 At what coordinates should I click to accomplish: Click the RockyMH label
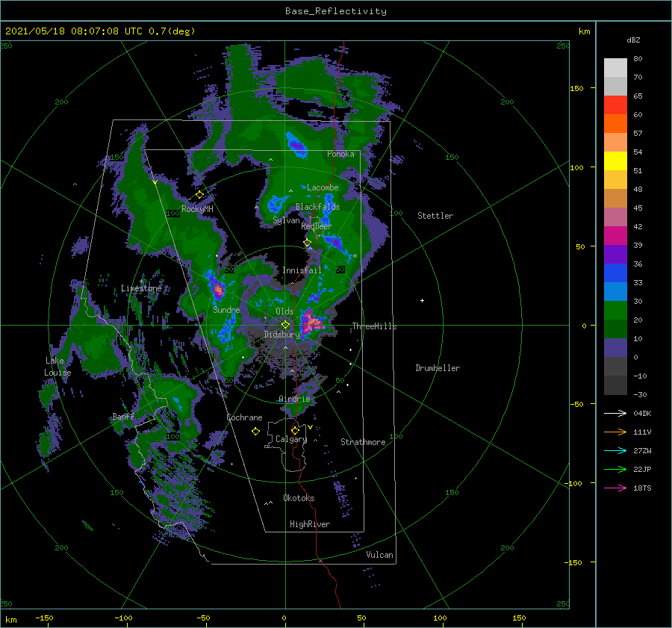[x=197, y=209]
